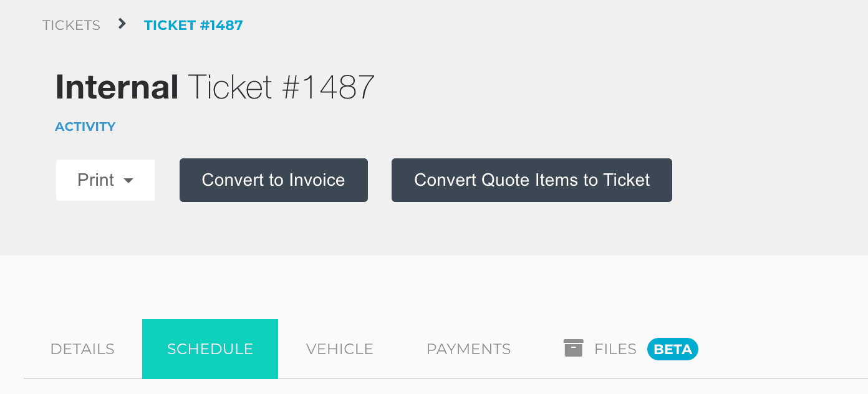Click the blue BETA badge

coord(672,349)
